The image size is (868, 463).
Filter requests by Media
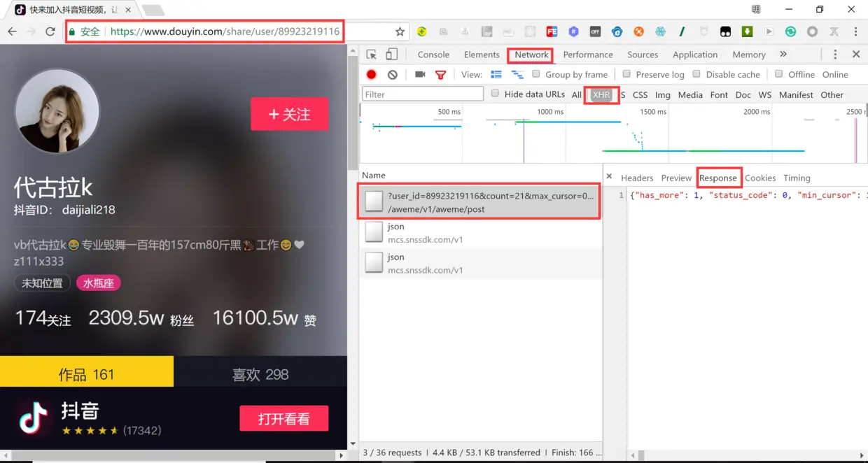(x=690, y=95)
